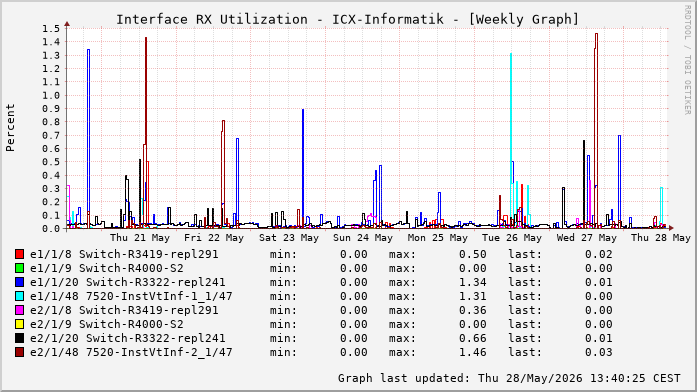The width and height of the screenshot is (697, 392).
Task: Click max value 0.36 for e2/1/8
Action: pos(473,310)
